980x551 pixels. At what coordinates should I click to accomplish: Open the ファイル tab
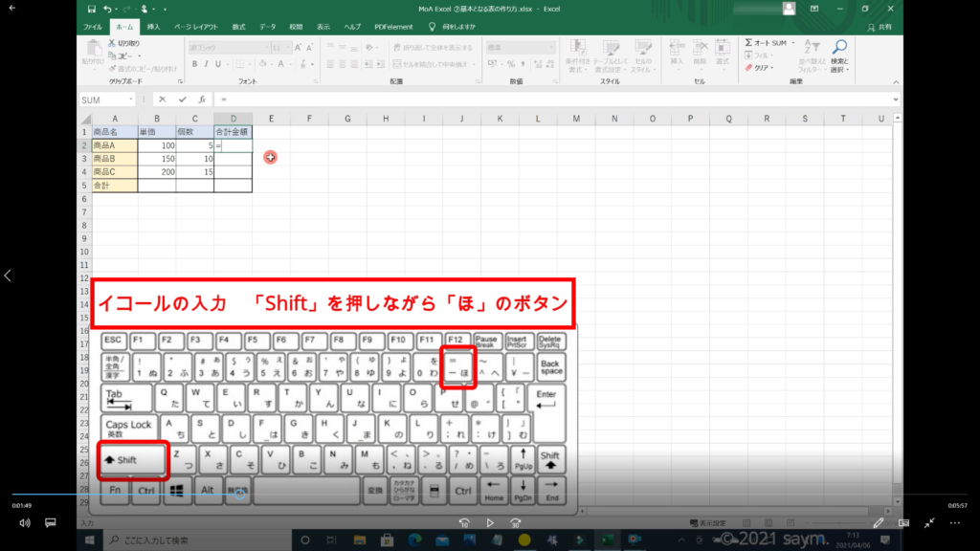93,27
